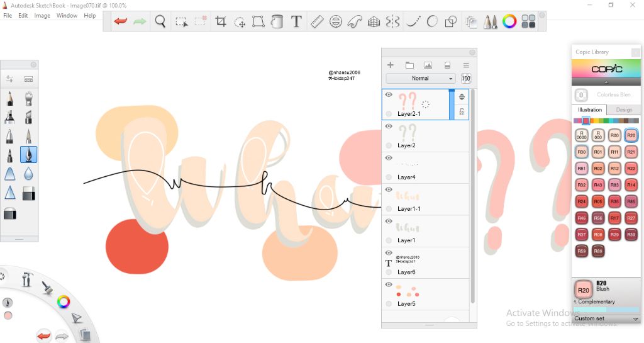Activate the rectangular Selection tool
Viewport: 644px width, 343px height.
pos(181,21)
